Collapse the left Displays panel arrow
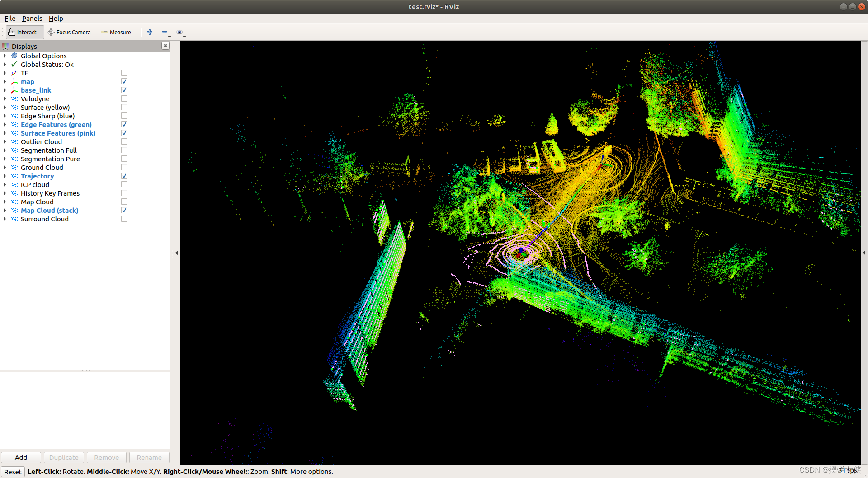This screenshot has height=478, width=868. click(176, 253)
